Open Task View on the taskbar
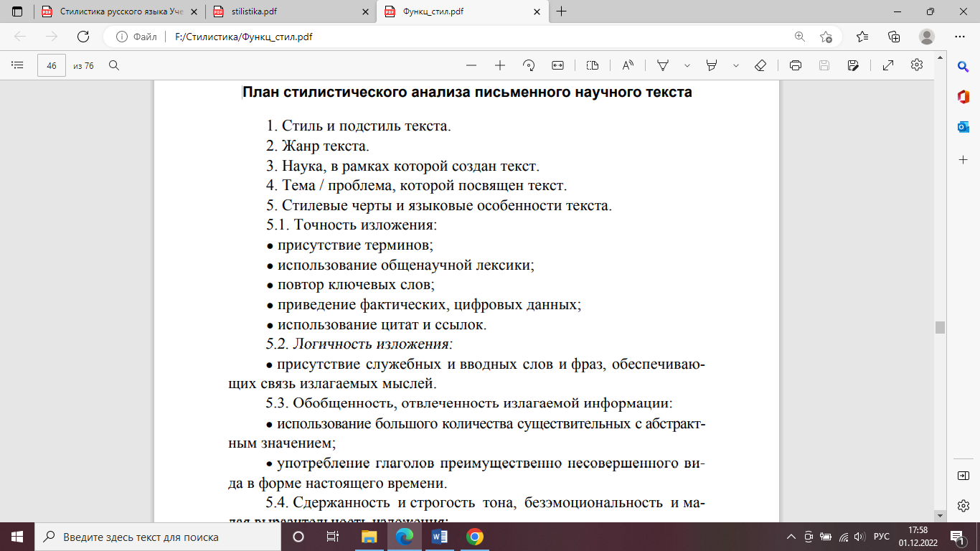Screen dimensions: 980x551 click(x=333, y=537)
